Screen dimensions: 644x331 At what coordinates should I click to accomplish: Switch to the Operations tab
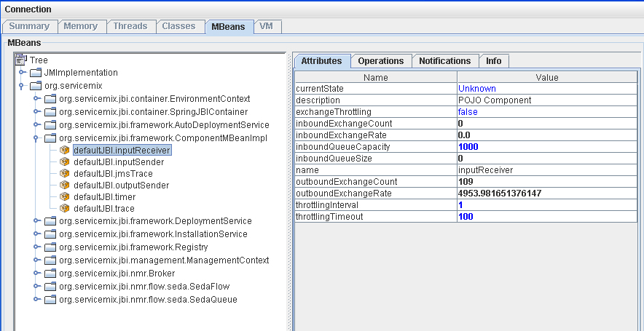(381, 61)
